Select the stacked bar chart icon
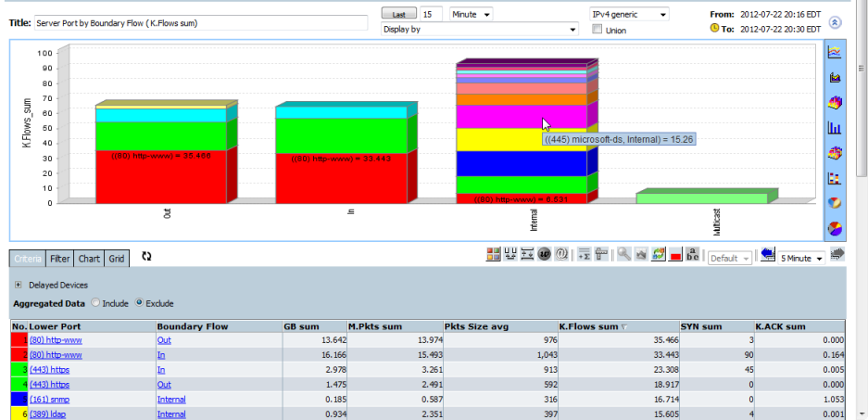 click(835, 178)
